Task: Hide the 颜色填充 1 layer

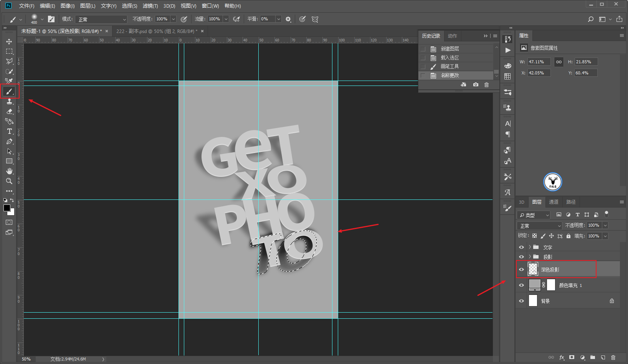Action: (521, 285)
